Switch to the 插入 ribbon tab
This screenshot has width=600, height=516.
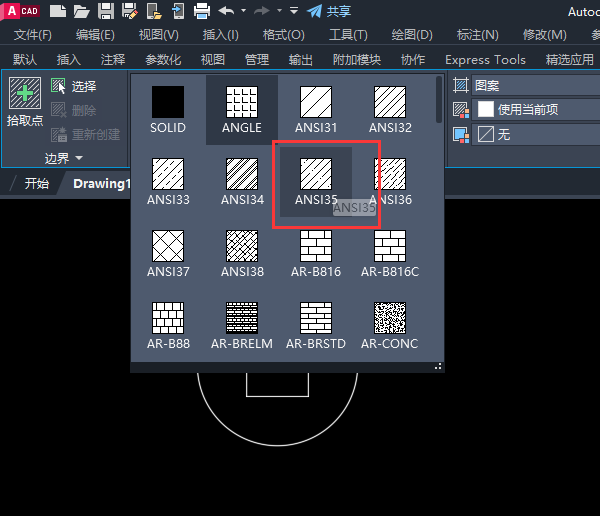[69, 60]
